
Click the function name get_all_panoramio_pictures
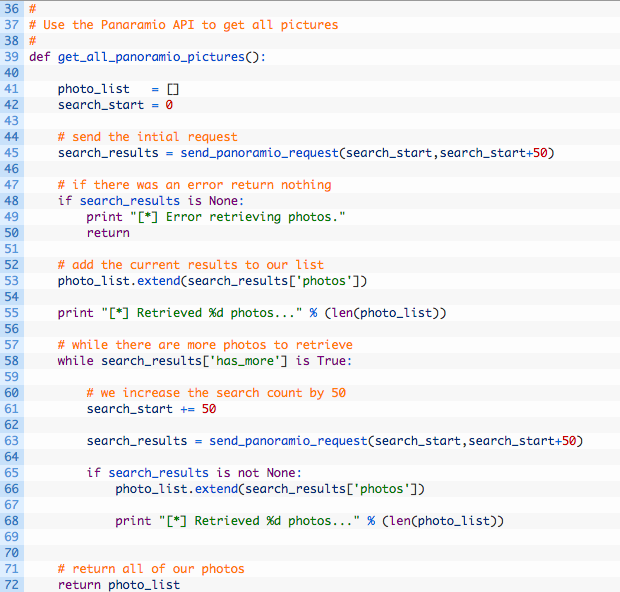click(x=151, y=57)
